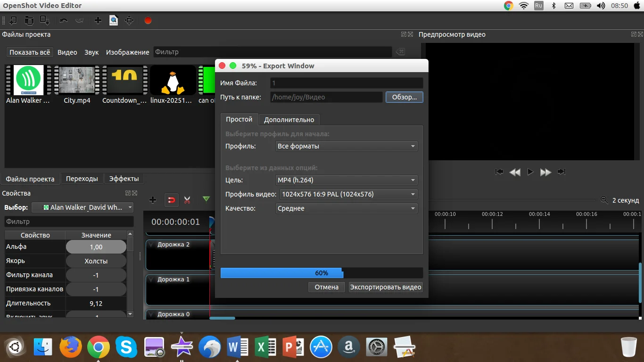This screenshot has width=644, height=362.
Task: Select the City.mp4 thumbnail
Action: 77,81
